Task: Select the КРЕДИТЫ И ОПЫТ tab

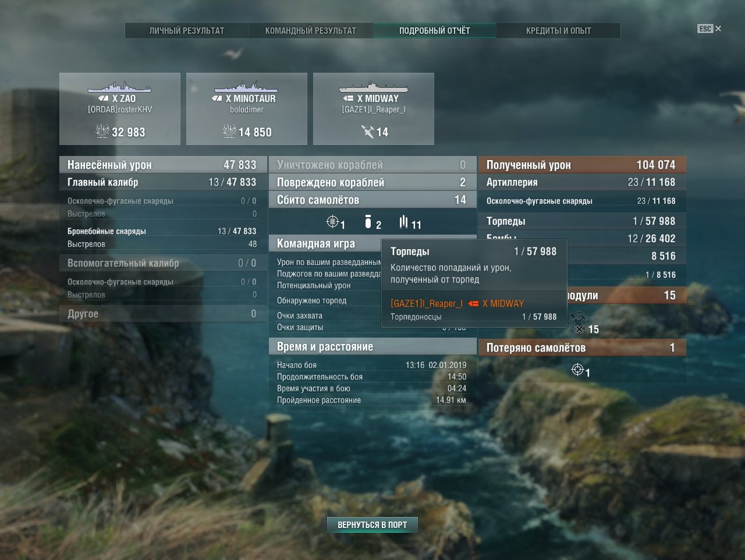Action: click(558, 31)
